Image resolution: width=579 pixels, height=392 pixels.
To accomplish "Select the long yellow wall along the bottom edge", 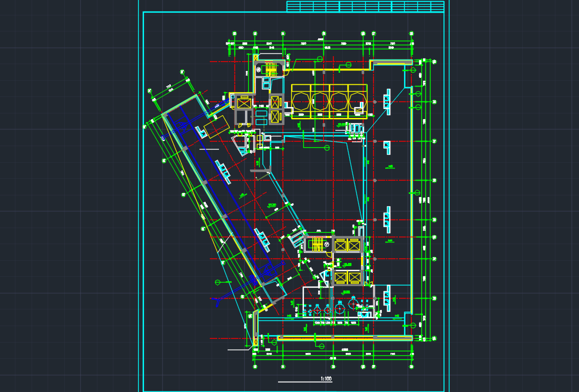I will 344,338.
